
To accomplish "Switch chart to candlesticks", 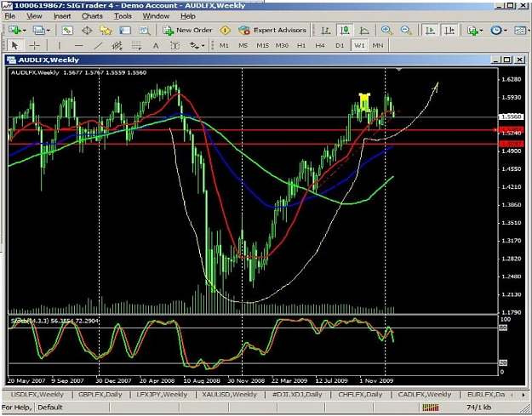I will [345, 30].
